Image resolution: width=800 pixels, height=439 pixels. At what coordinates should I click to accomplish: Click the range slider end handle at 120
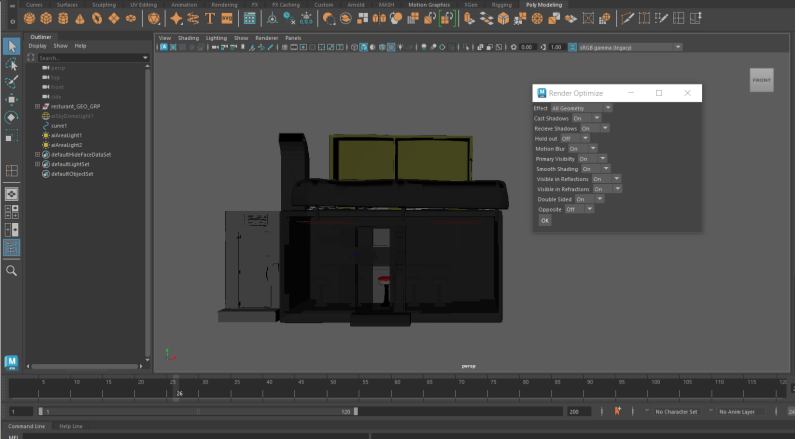[x=356, y=411]
